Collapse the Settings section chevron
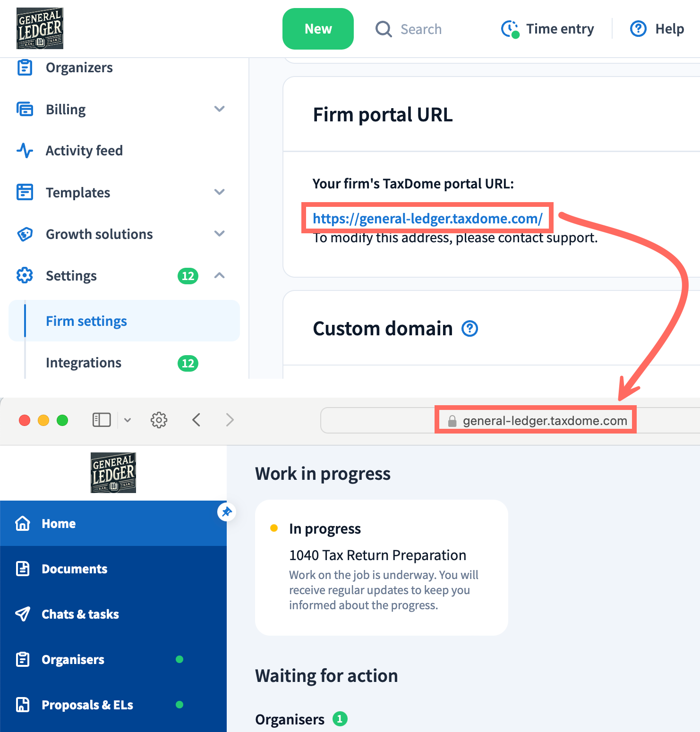Screen dimensions: 700x732 coord(219,276)
